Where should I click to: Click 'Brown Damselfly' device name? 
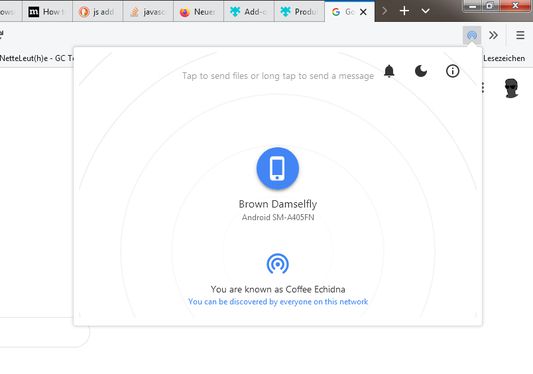tap(278, 204)
